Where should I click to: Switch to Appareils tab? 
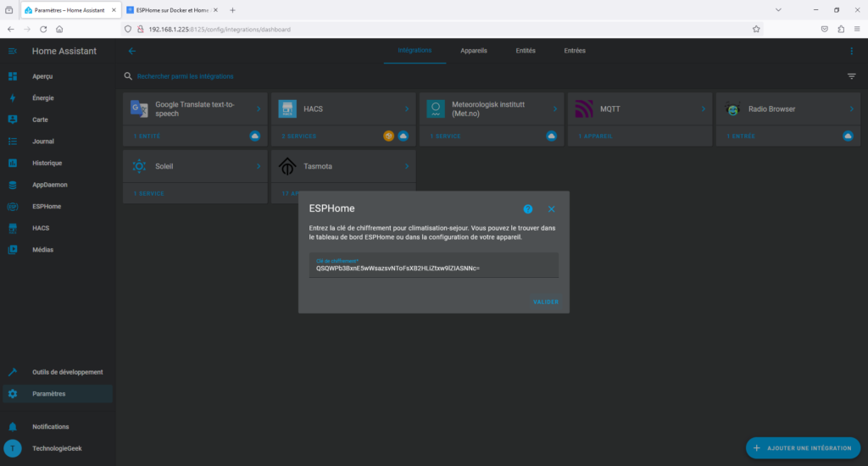click(474, 50)
